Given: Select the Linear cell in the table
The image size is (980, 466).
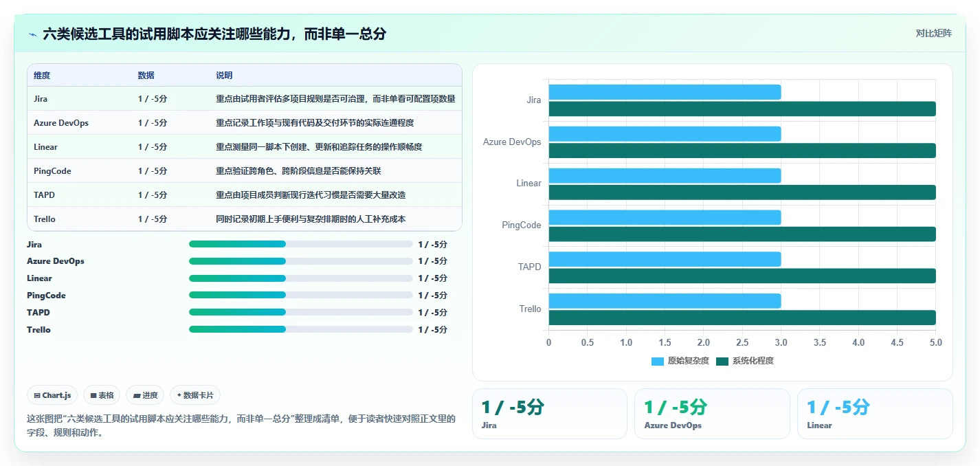Looking at the screenshot, I should coord(45,147).
